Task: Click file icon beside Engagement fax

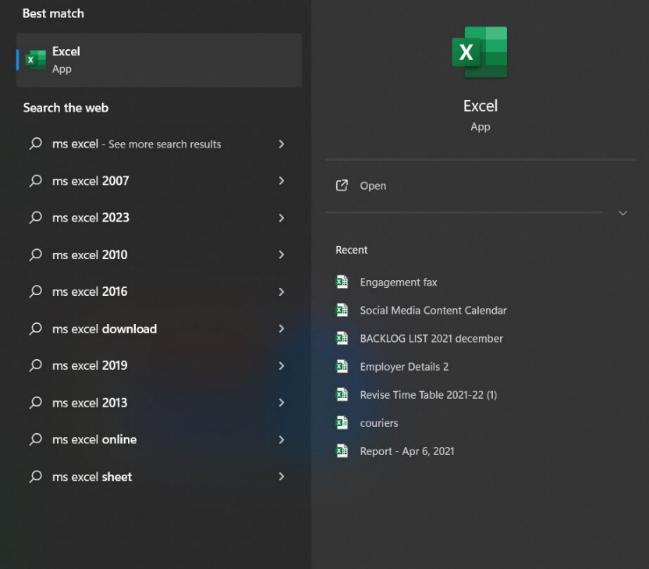Action: tap(342, 282)
